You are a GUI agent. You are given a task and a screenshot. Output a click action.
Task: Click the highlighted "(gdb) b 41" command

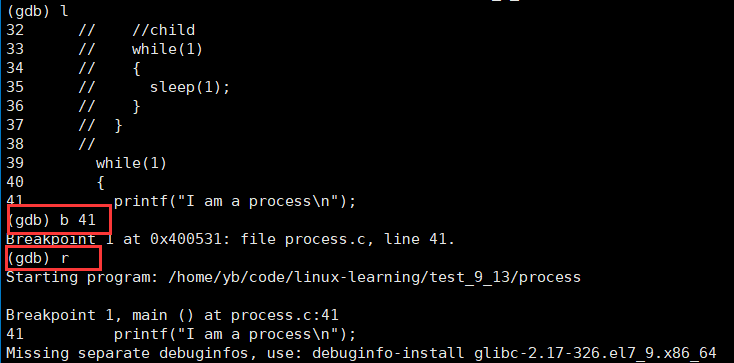(x=51, y=220)
